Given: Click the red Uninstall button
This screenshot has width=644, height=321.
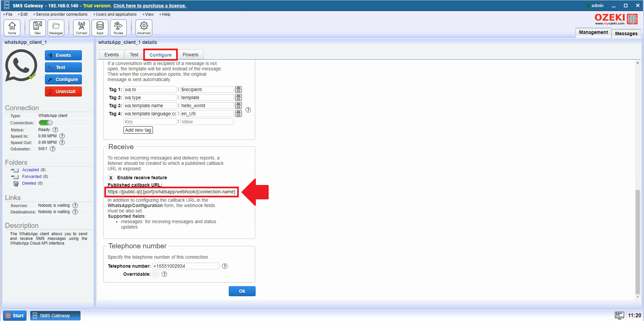Looking at the screenshot, I should pos(63,91).
